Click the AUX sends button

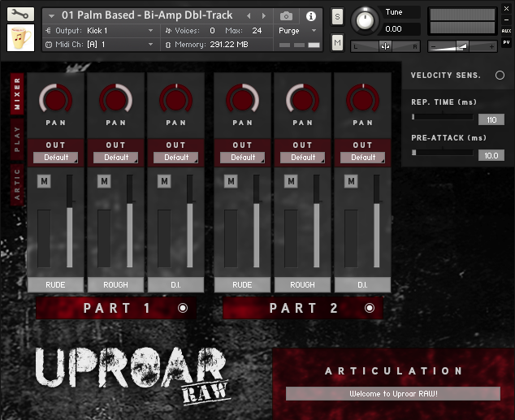pyautogui.click(x=506, y=31)
